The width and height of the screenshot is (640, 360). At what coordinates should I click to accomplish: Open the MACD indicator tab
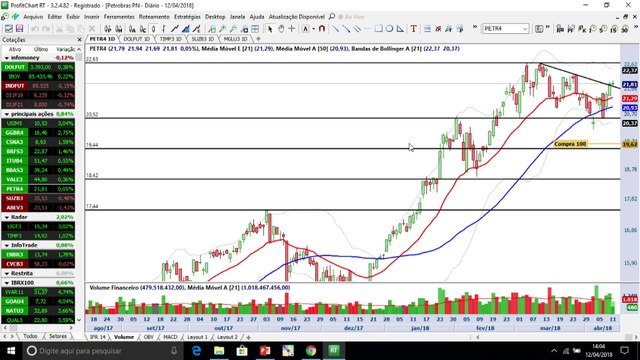pos(170,337)
